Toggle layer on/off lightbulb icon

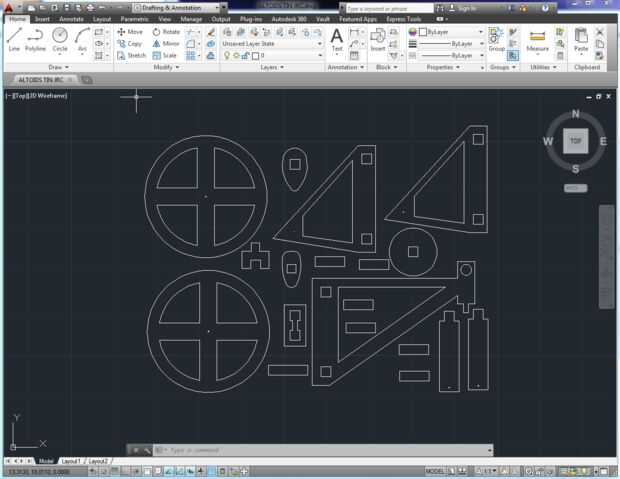[227, 56]
